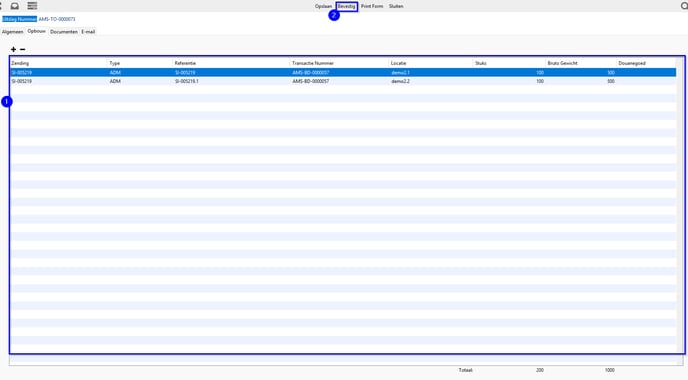Click gross weight 500 in the demo2.2 row

pos(610,81)
